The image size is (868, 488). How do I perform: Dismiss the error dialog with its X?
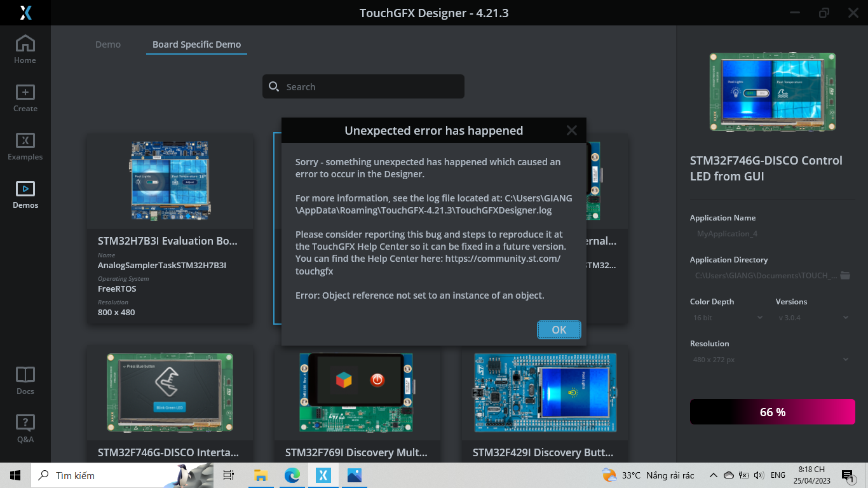(x=571, y=130)
